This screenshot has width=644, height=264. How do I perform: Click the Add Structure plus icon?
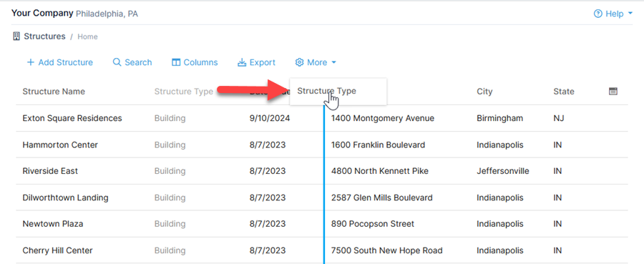[30, 62]
